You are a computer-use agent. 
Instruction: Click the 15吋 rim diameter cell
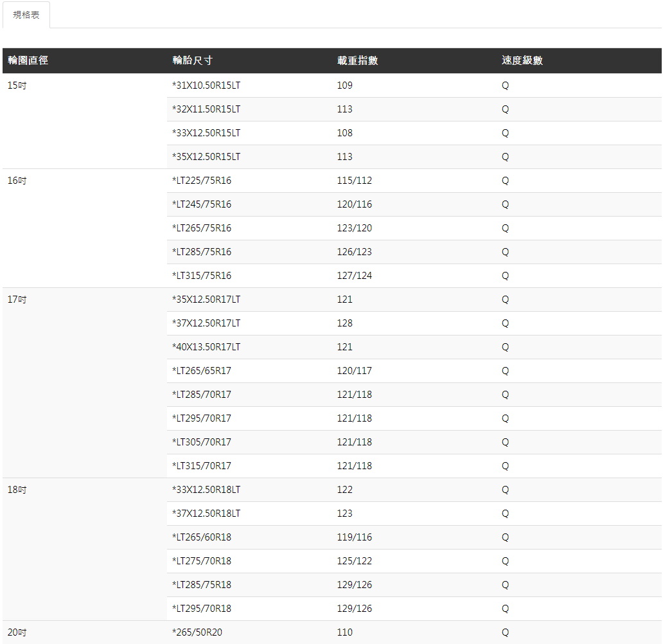tap(17, 85)
